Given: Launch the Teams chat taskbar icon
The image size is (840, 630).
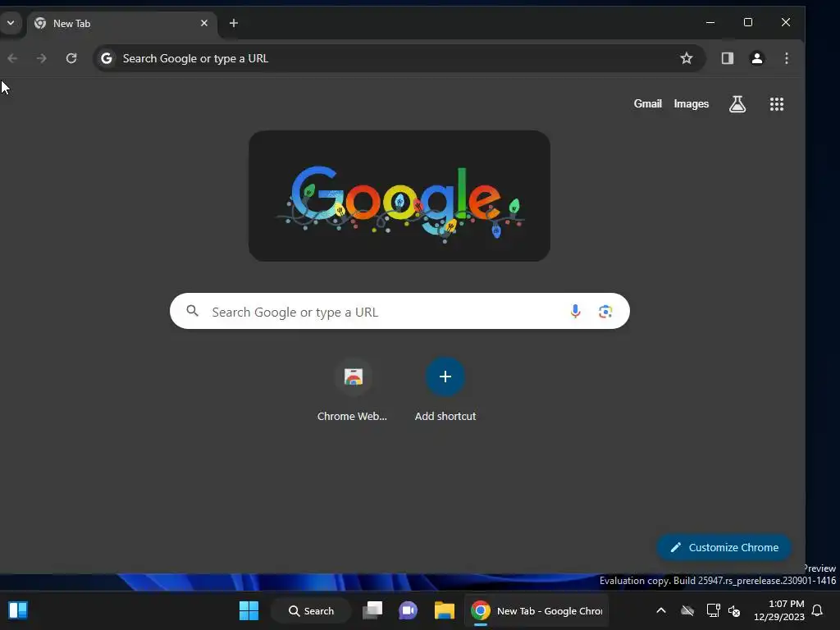Looking at the screenshot, I should [409, 610].
